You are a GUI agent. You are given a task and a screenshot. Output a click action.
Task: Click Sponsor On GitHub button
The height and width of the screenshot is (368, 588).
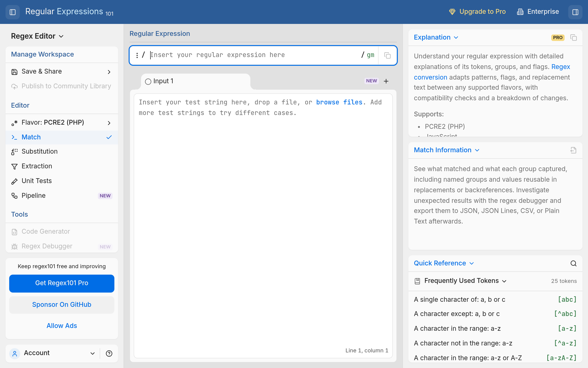tap(62, 305)
